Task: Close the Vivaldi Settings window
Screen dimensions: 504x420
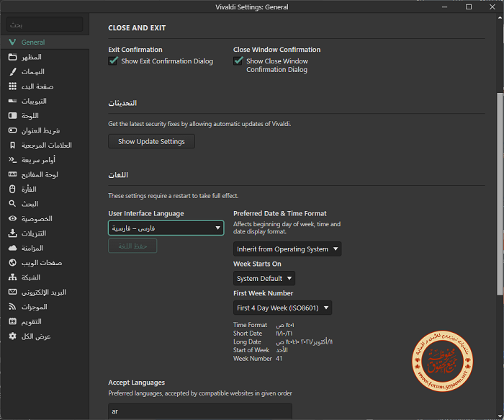Action: point(492,6)
